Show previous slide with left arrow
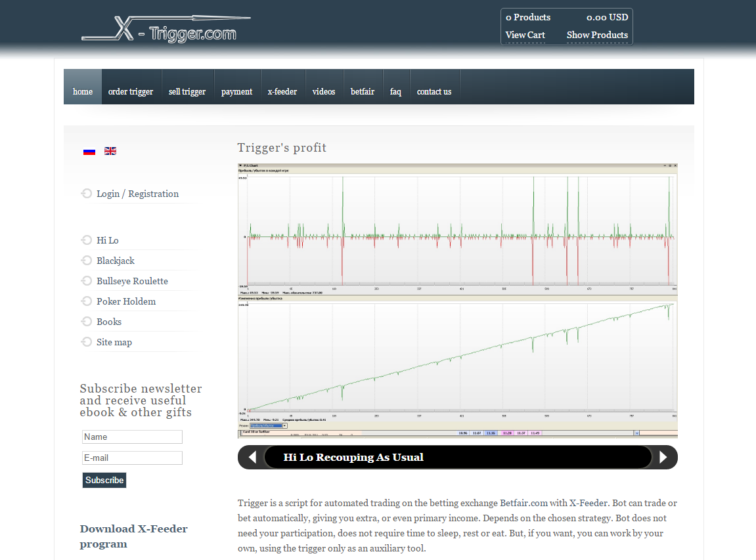Screen dimensions: 756x560 252,457
